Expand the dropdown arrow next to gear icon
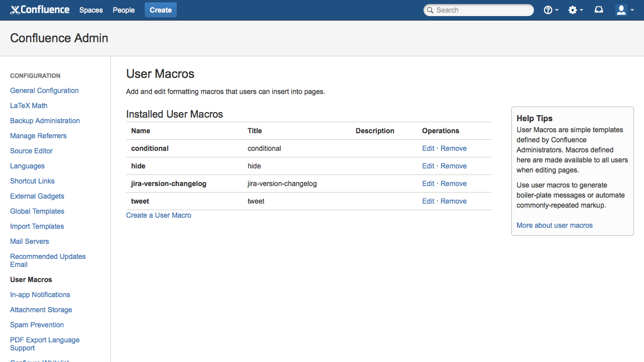 point(582,11)
